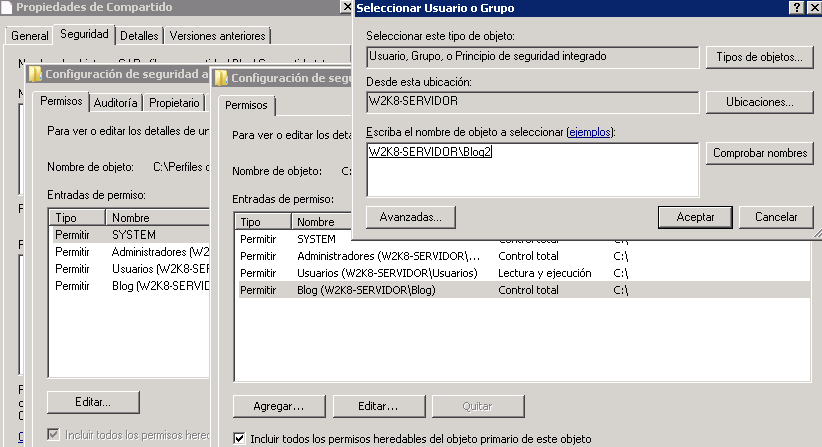Open Ubicaciones selector

[x=760, y=102]
